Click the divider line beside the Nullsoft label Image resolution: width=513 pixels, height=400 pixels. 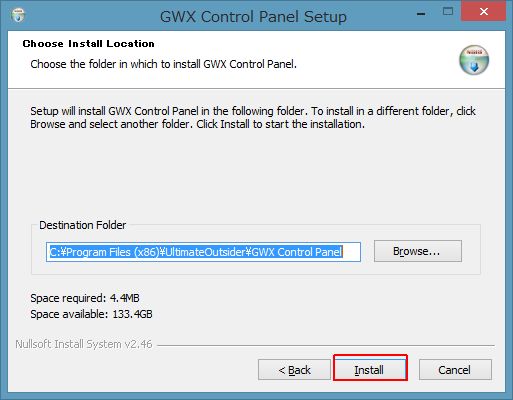[x=326, y=345]
